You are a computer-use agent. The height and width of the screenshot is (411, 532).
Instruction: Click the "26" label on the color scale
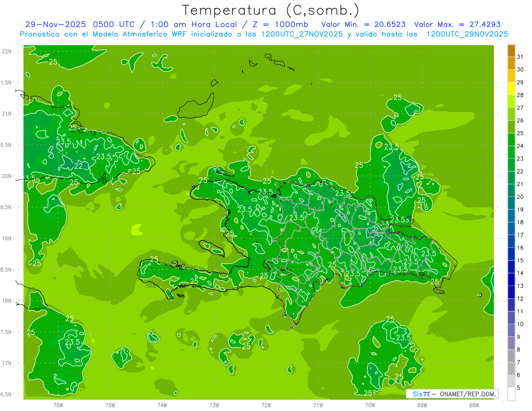520,121
